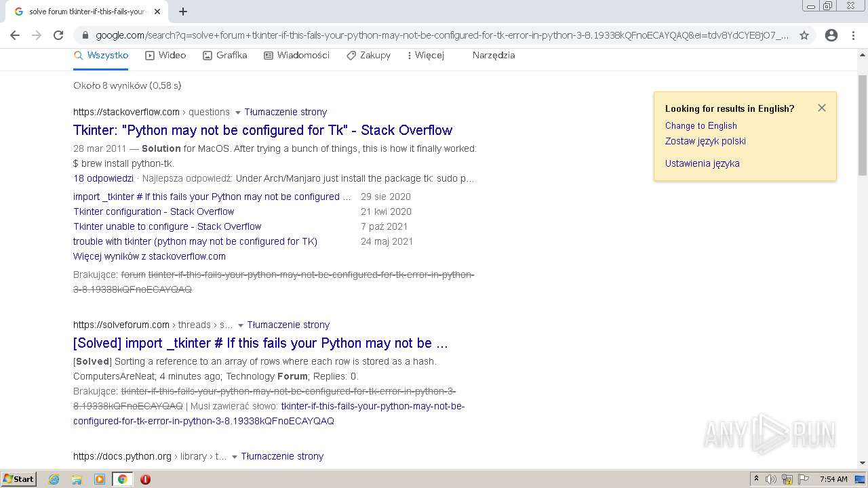Open Tkinter unable to configure sitelink
868x488 pixels.
coord(167,226)
